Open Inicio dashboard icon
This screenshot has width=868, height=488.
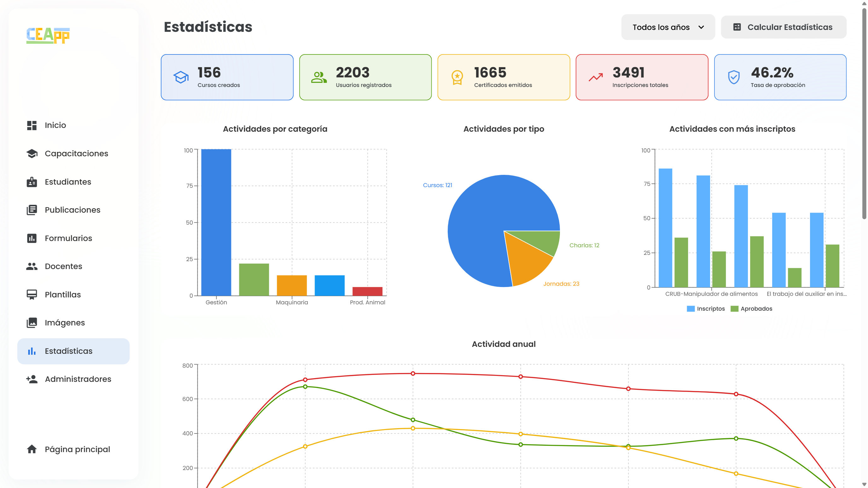32,125
